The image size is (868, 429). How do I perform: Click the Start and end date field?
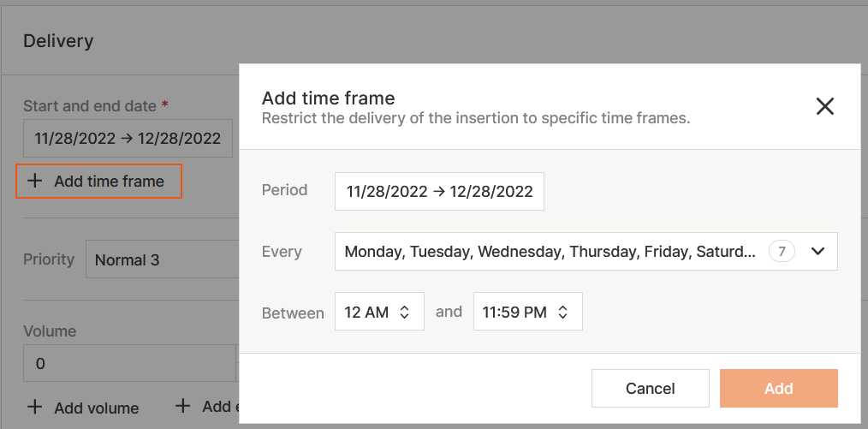128,138
